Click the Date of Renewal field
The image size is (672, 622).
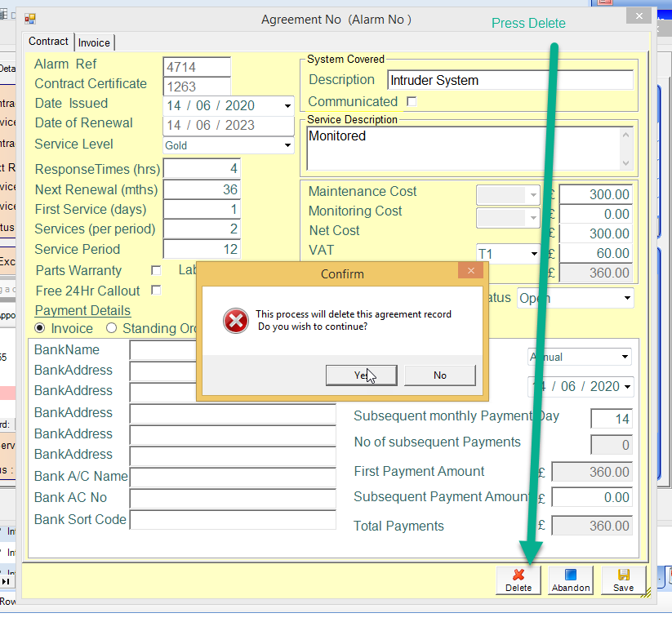(x=229, y=126)
